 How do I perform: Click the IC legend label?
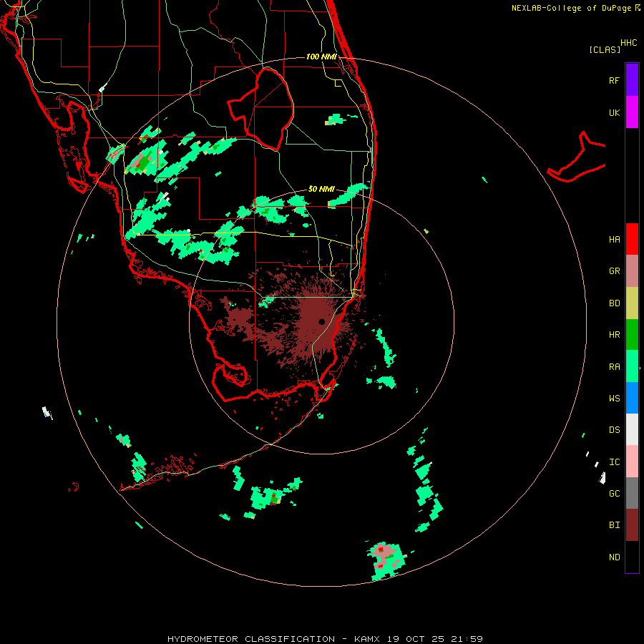(x=614, y=462)
